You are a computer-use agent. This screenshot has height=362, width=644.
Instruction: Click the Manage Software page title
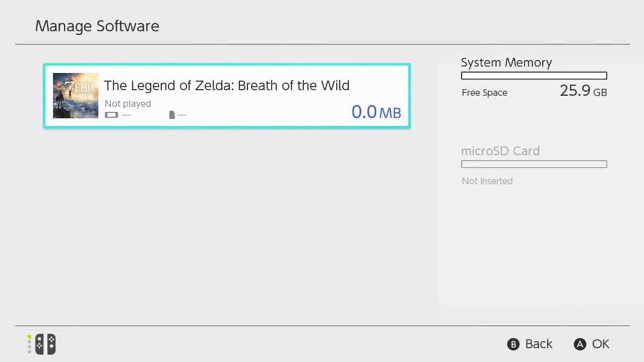click(x=97, y=26)
